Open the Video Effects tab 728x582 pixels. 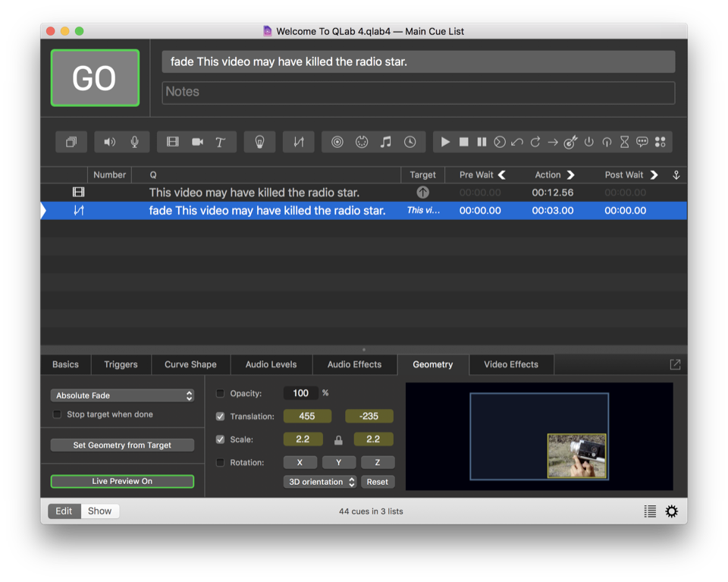tap(510, 364)
